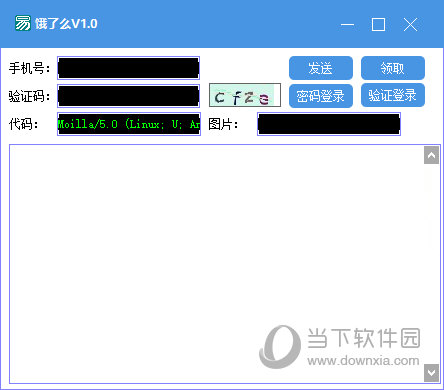This screenshot has width=444, height=390.
Task: Click the scrollbar down arrow
Action: (431, 373)
